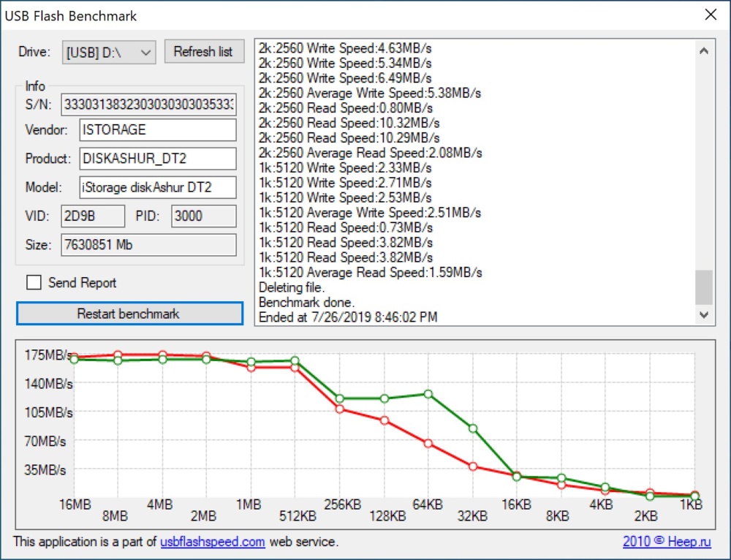Click the 128KB red write data point
Image resolution: width=731 pixels, height=560 pixels.
385,420
